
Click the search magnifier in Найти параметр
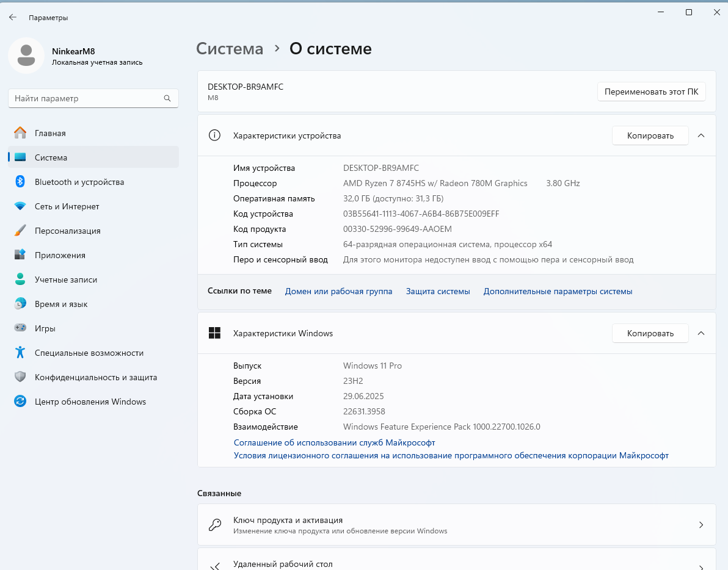click(167, 98)
